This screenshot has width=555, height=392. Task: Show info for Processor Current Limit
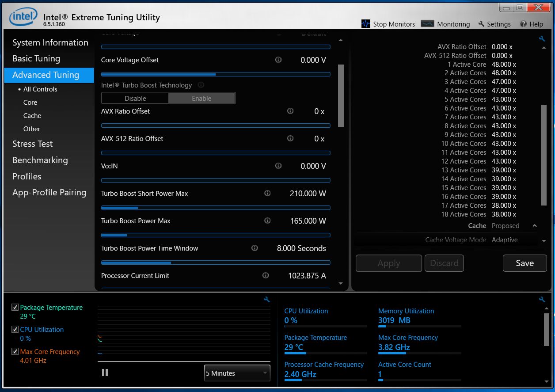[x=266, y=275]
